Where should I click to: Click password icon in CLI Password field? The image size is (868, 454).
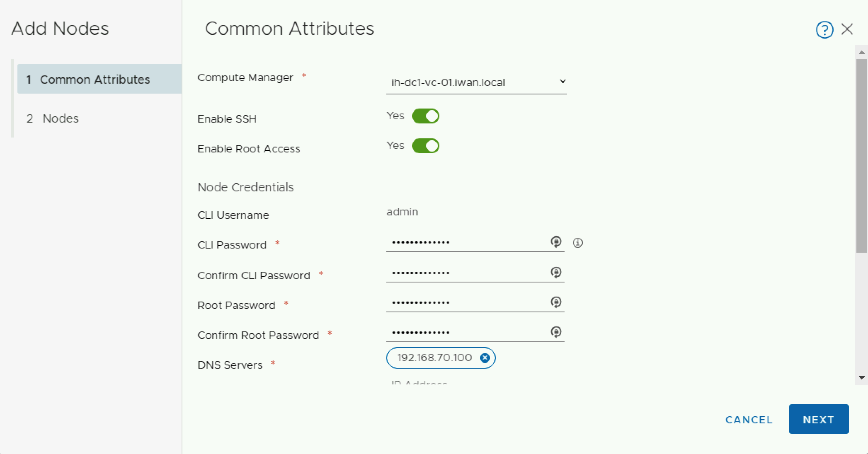[556, 241]
